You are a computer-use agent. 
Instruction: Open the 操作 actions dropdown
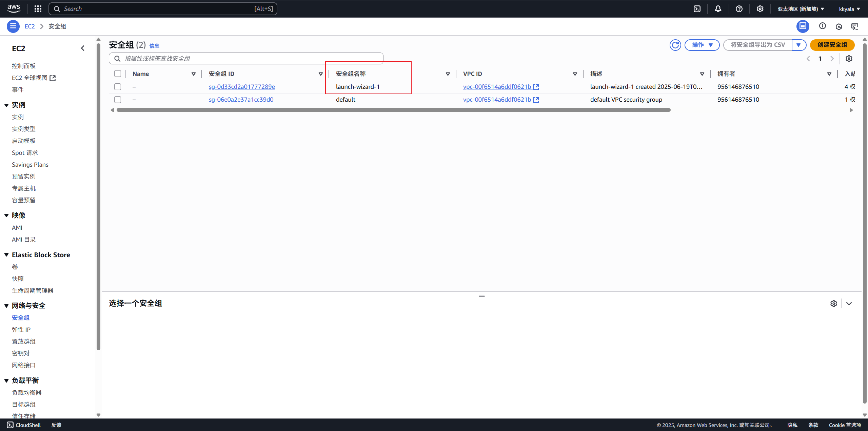702,45
